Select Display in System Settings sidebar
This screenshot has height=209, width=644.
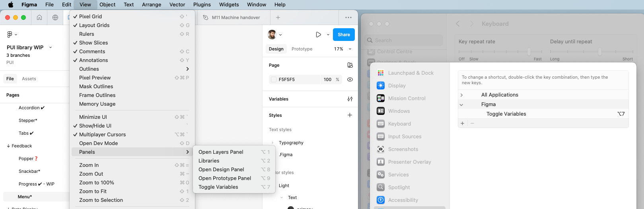391,85
